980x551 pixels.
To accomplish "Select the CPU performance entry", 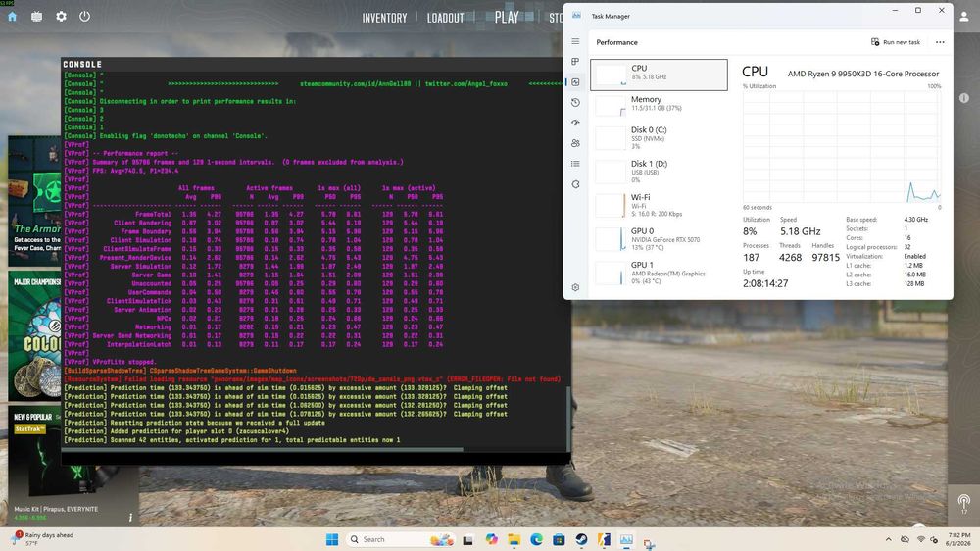I will 659,75.
